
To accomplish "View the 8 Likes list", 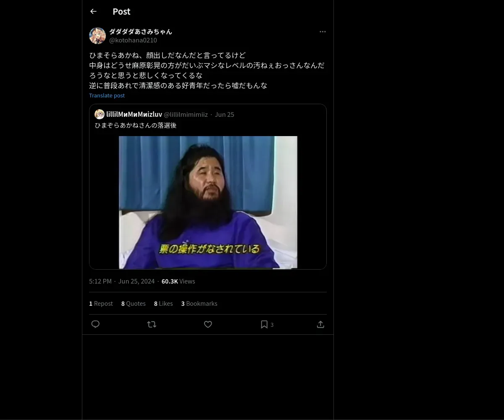I will [x=163, y=303].
